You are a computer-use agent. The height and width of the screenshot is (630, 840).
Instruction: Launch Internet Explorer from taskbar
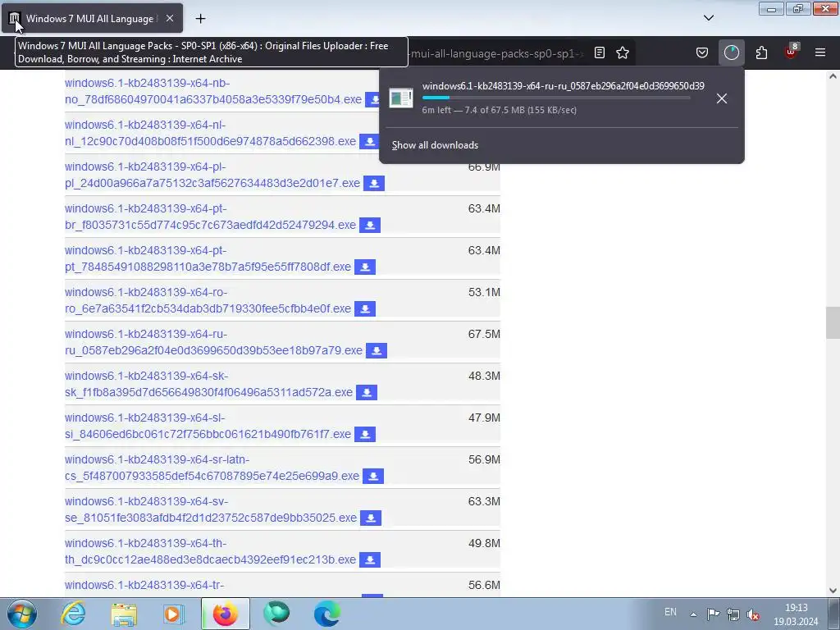point(73,614)
